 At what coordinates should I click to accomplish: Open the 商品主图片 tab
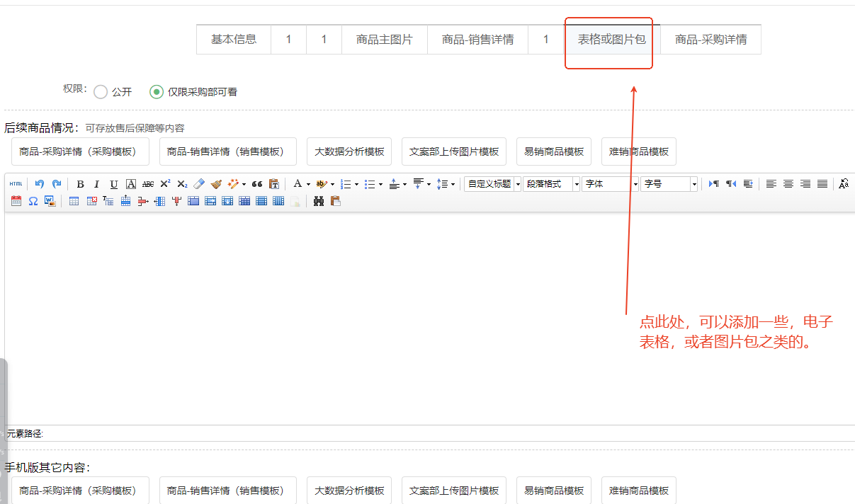[384, 40]
